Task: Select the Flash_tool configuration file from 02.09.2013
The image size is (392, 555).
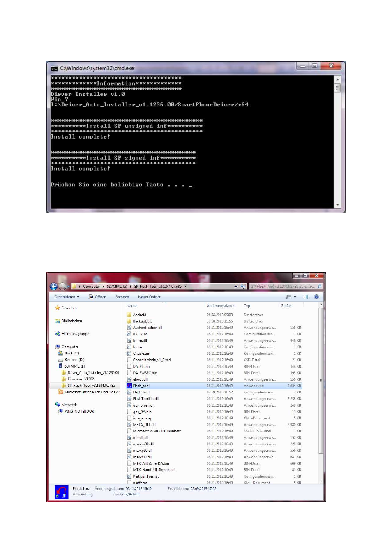Action: (141, 392)
